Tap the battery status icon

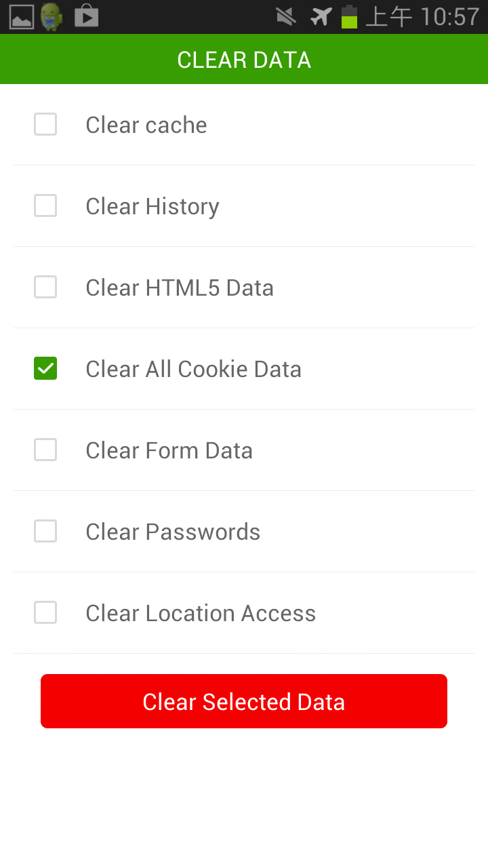click(349, 17)
